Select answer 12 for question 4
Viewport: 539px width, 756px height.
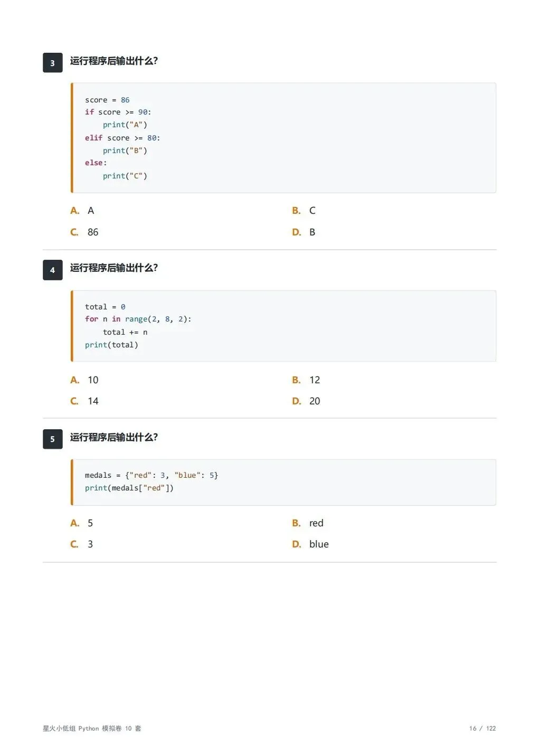(306, 380)
